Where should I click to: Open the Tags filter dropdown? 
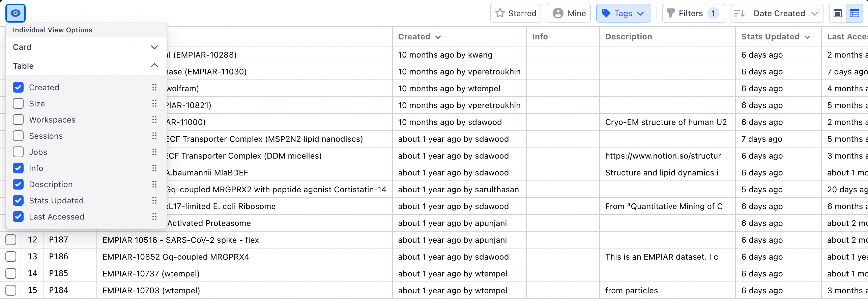pyautogui.click(x=623, y=13)
